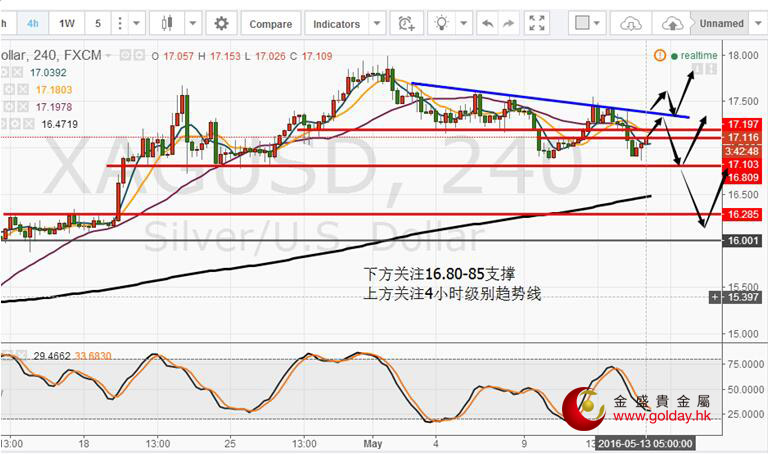Click the cloud upload save-chart icon
Screen dimensions: 768x454
point(674,23)
